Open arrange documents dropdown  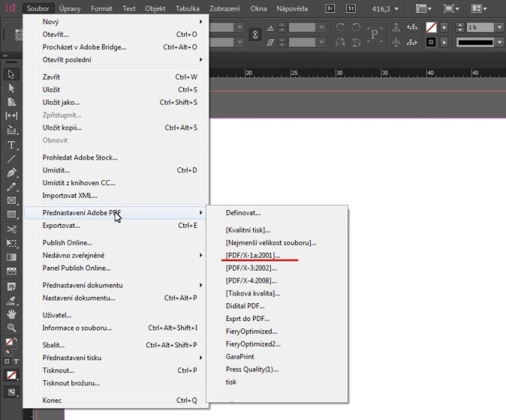tap(479, 9)
